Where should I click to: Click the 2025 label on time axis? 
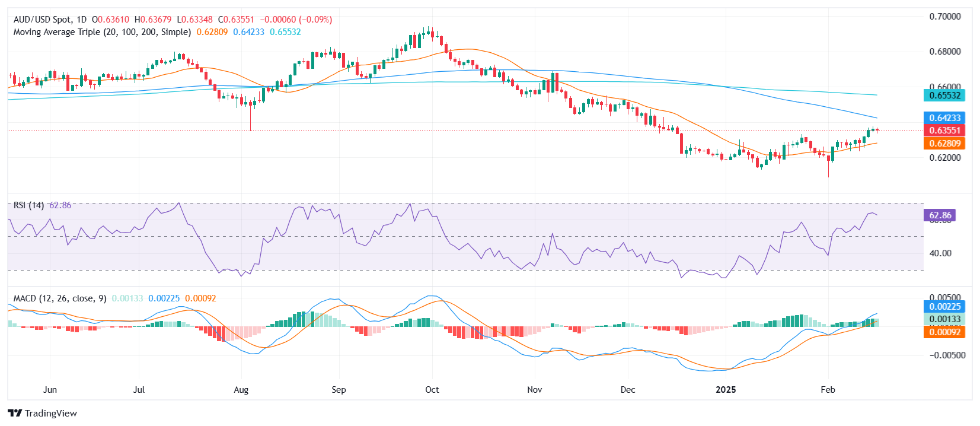(726, 390)
